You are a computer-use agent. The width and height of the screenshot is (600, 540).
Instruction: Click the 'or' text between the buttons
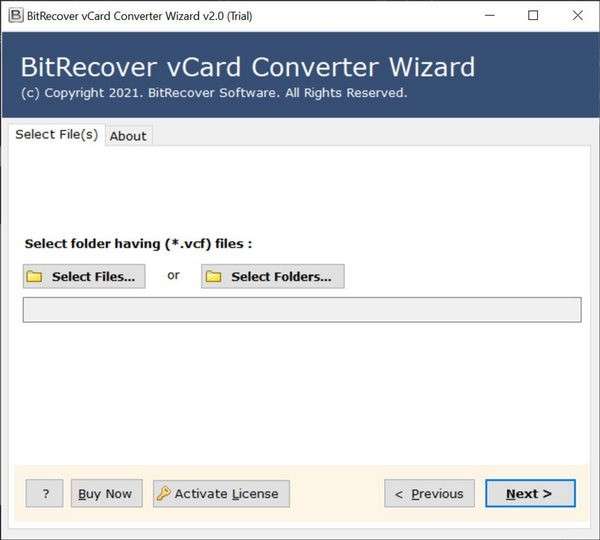[x=173, y=275]
